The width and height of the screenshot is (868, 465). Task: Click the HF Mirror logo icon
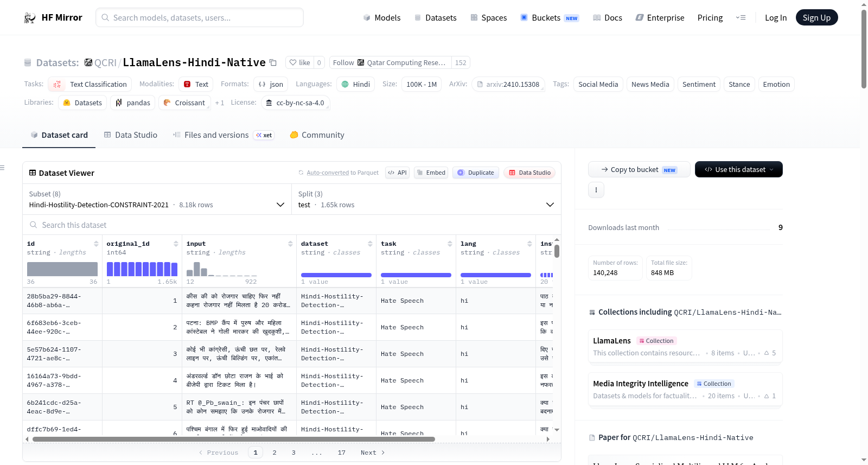tap(30, 18)
